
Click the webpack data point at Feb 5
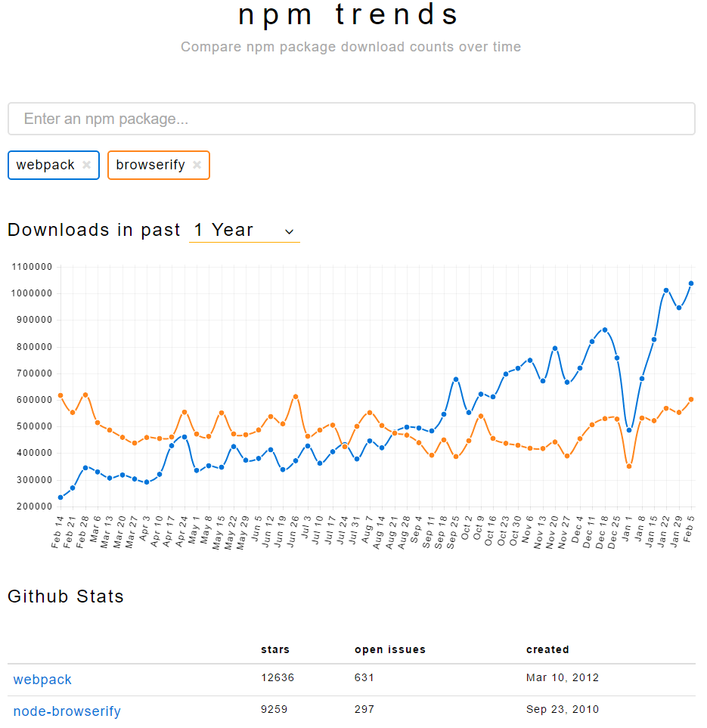pos(690,283)
